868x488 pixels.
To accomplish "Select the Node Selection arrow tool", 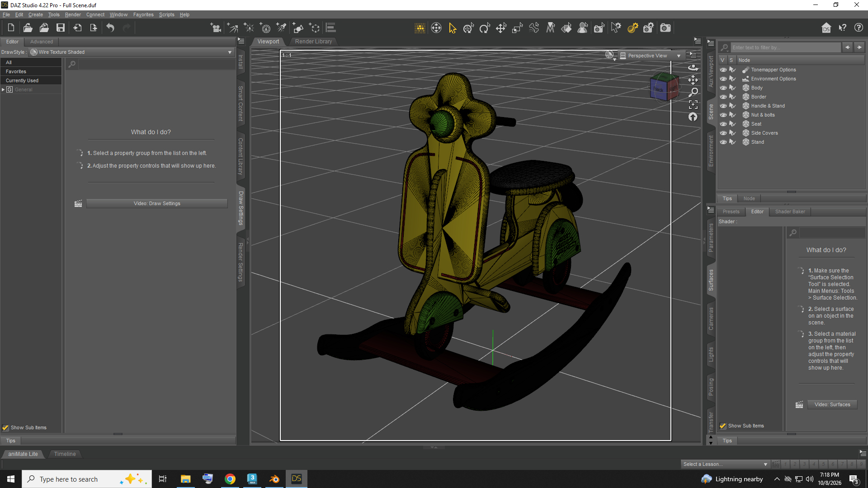I will 452,28.
